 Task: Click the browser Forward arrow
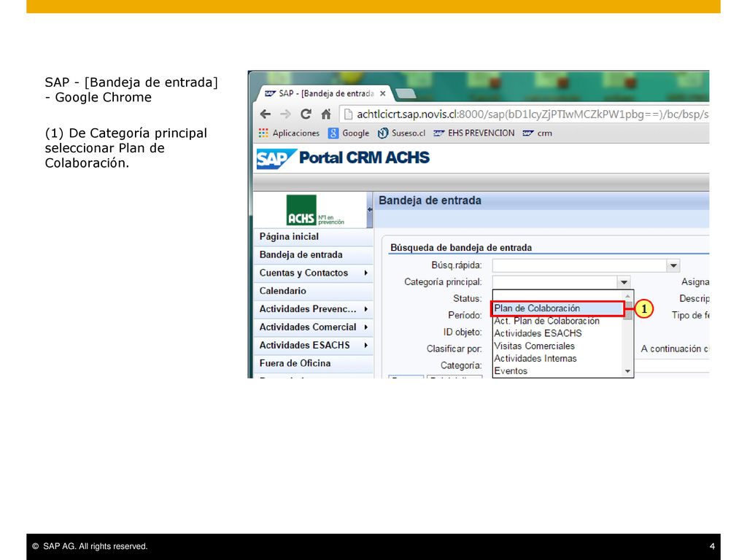coord(285,114)
